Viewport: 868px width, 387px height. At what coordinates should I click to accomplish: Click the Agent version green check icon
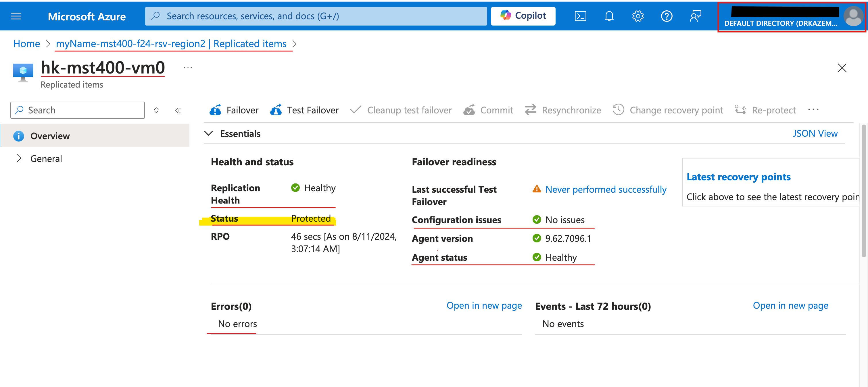click(536, 238)
